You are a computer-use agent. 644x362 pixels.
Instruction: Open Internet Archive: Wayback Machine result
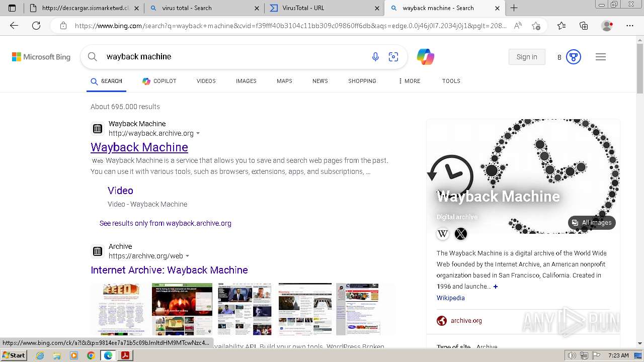click(x=169, y=270)
